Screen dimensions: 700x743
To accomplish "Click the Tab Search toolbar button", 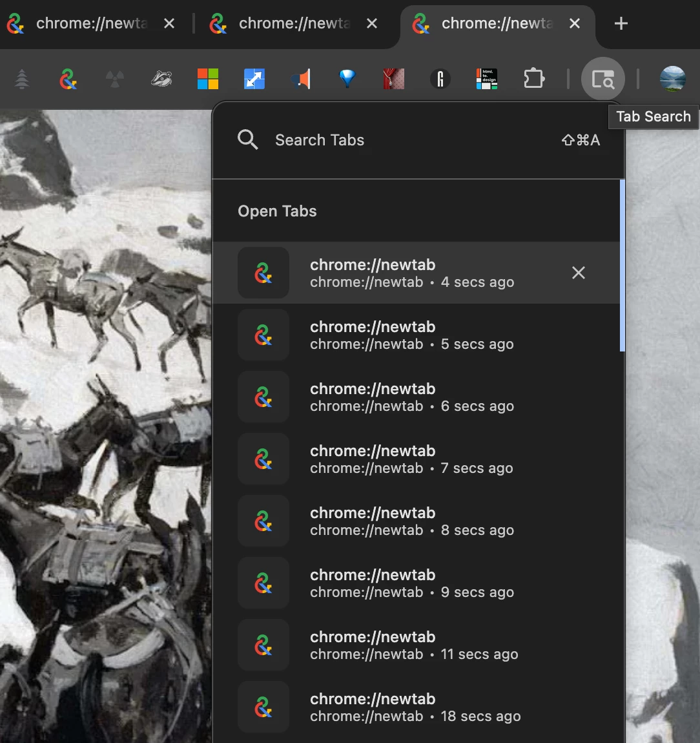I will pos(603,79).
